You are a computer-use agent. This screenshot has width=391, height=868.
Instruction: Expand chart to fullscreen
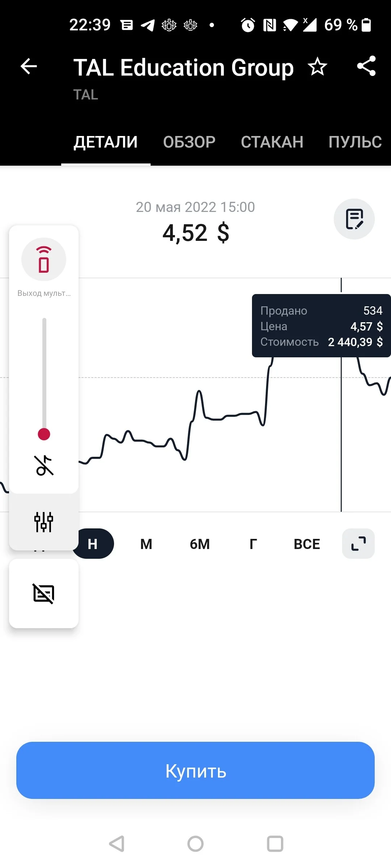point(358,544)
